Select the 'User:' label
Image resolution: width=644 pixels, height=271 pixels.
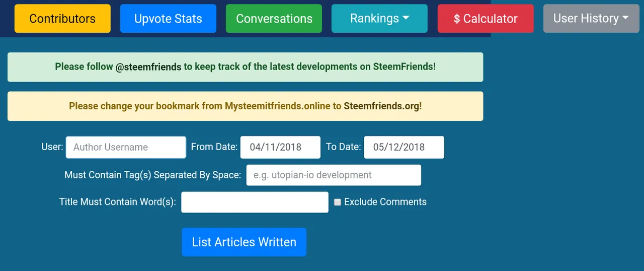click(52, 147)
